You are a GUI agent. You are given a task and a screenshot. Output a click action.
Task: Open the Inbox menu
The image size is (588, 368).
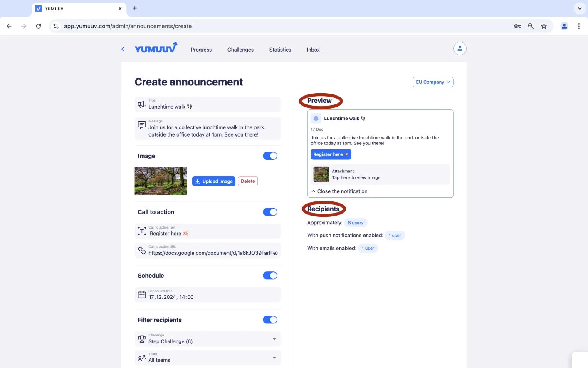coord(313,50)
